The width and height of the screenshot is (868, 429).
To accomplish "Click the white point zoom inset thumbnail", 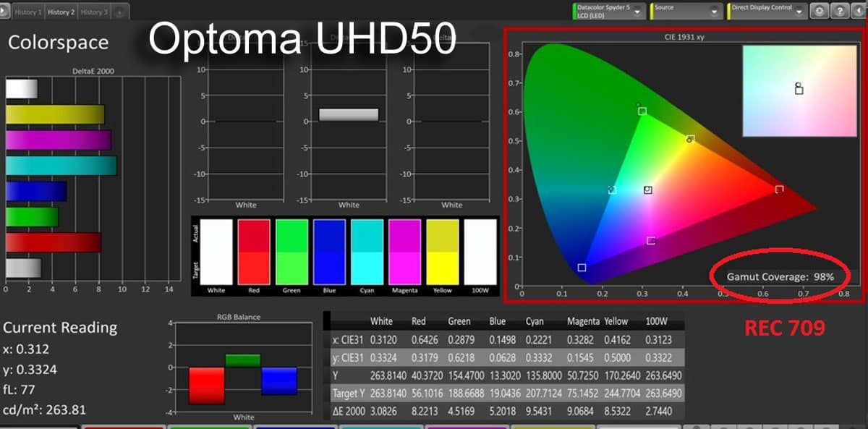I will tap(799, 91).
